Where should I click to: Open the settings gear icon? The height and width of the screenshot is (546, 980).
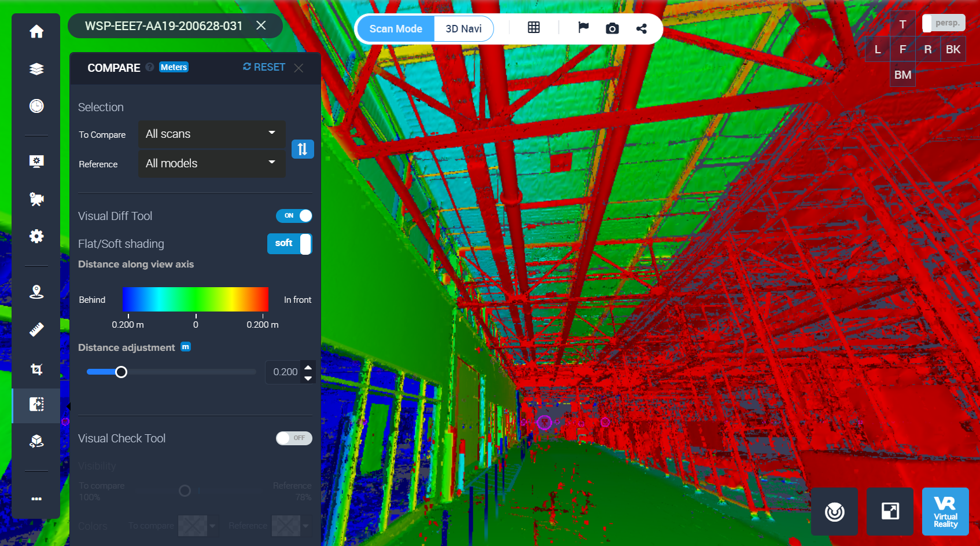[x=36, y=236]
